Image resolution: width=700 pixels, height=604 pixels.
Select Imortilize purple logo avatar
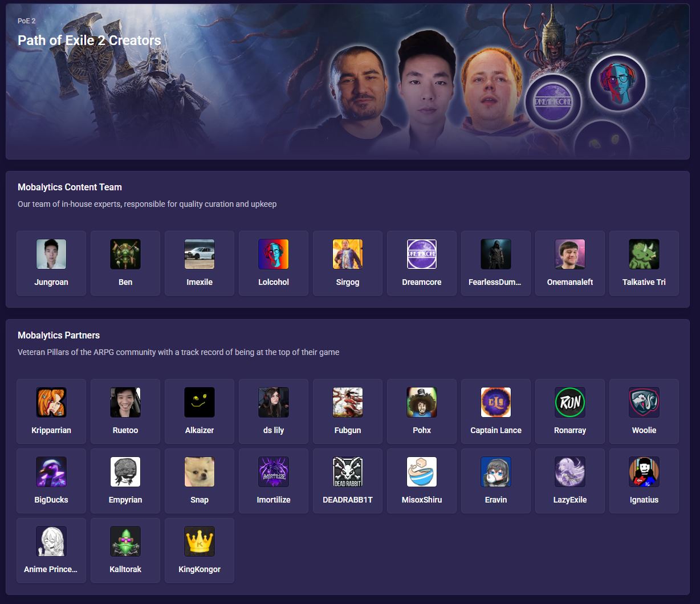coord(274,472)
